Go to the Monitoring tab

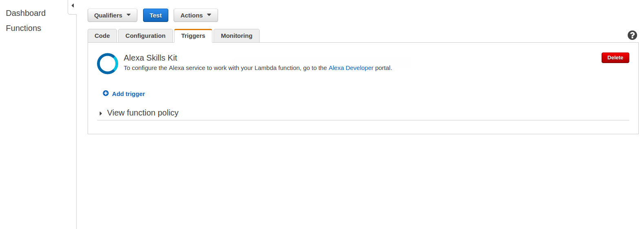236,36
